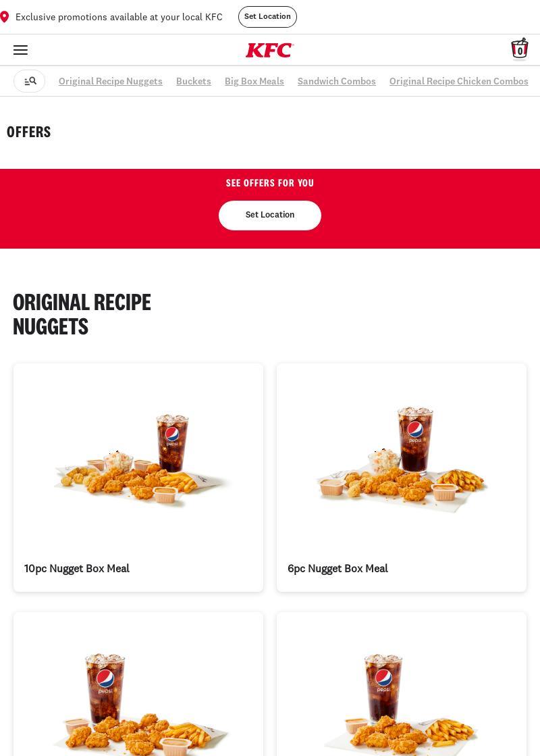
Task: Go to Big Box Meals category
Action: point(254,81)
